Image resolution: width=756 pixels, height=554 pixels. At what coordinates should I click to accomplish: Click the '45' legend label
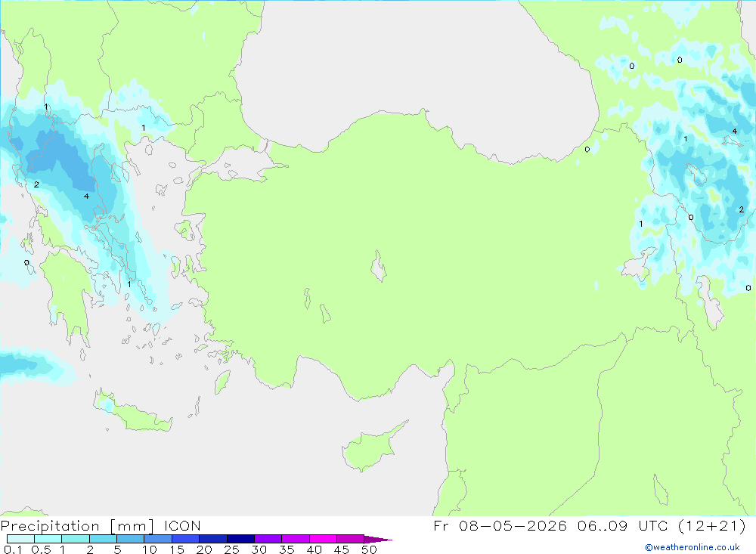pos(342,549)
